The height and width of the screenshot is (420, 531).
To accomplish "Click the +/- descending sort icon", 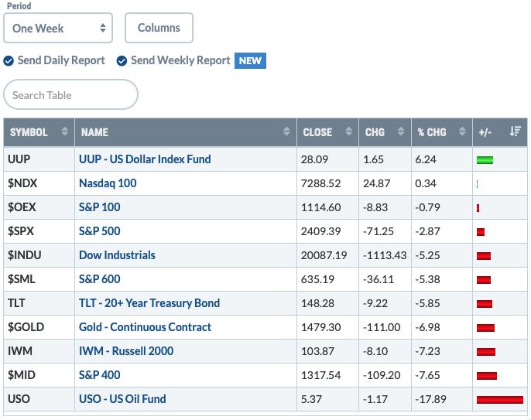I will tap(515, 131).
